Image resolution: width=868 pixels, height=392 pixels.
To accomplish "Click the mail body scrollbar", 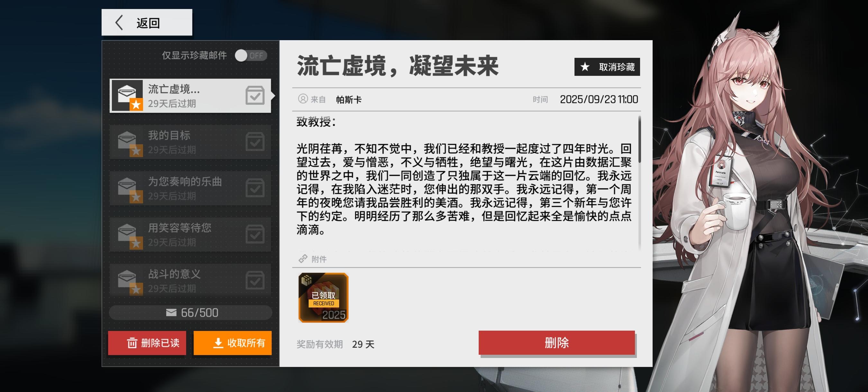I will coord(639,139).
